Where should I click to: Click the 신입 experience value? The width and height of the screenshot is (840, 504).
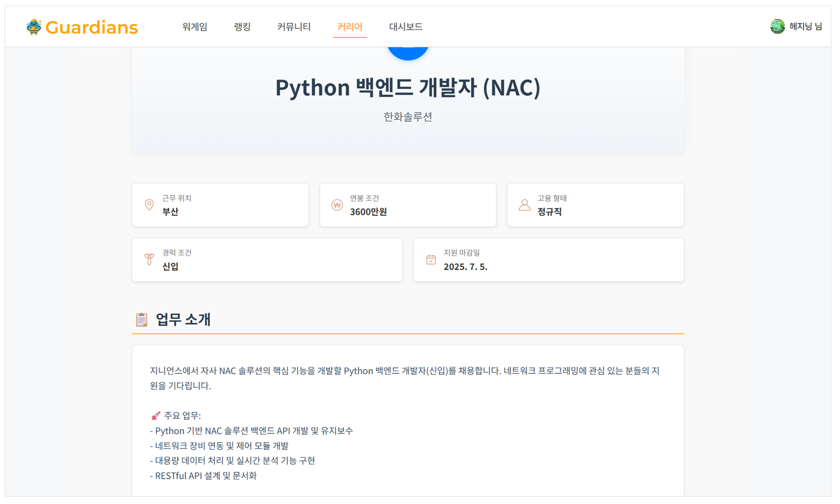pyautogui.click(x=170, y=266)
